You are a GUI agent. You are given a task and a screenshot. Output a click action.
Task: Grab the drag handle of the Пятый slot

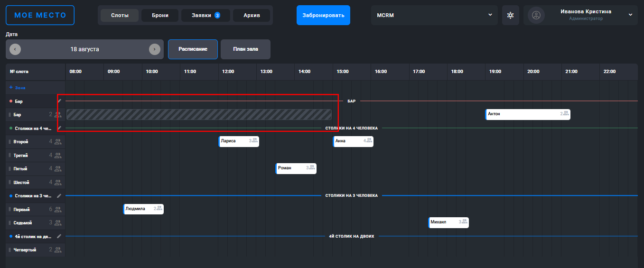point(9,169)
